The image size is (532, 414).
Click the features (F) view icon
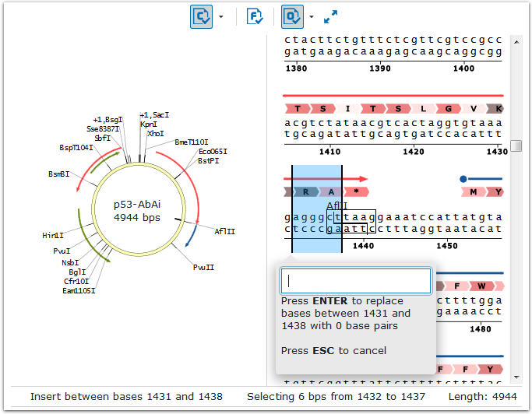[255, 16]
